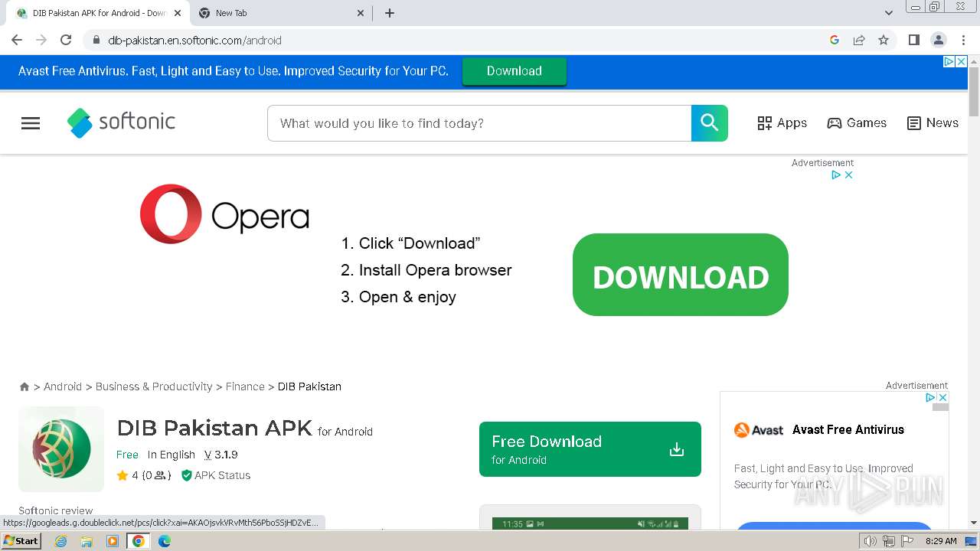Reload the current page
The height and width of the screenshot is (551, 980).
66,41
